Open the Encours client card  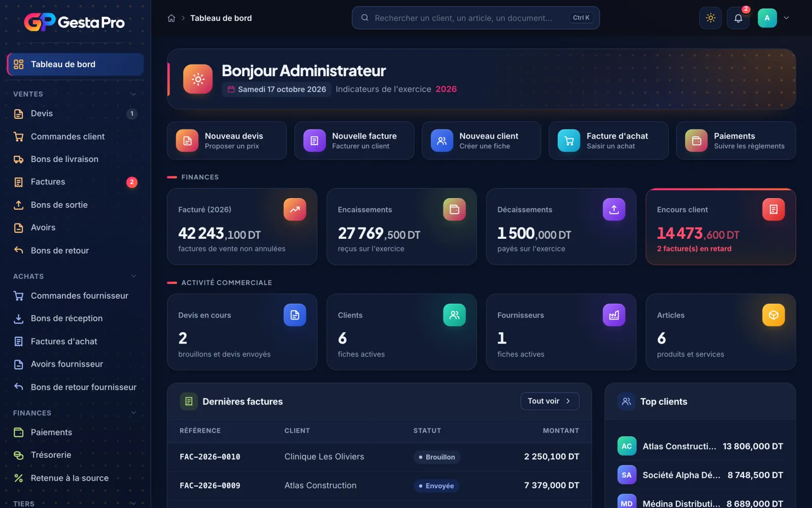tap(721, 227)
